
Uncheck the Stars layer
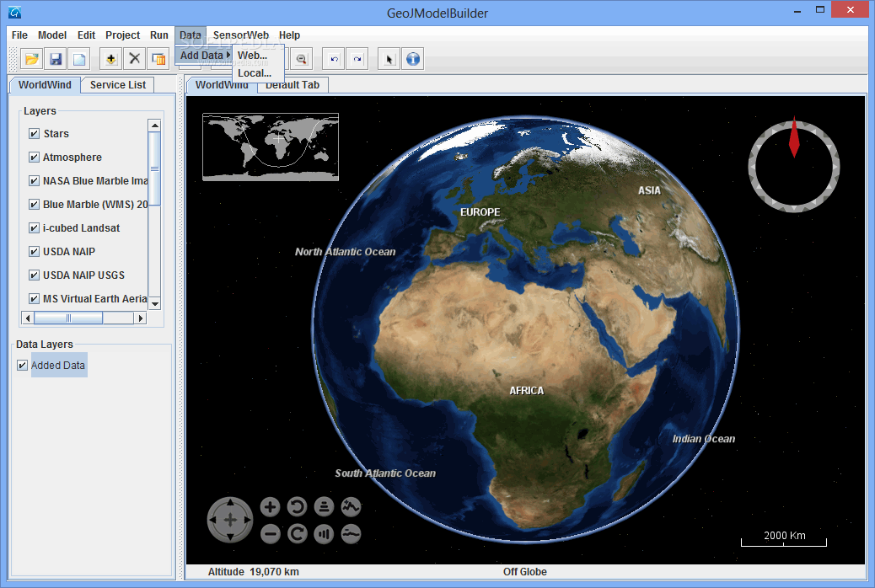34,133
